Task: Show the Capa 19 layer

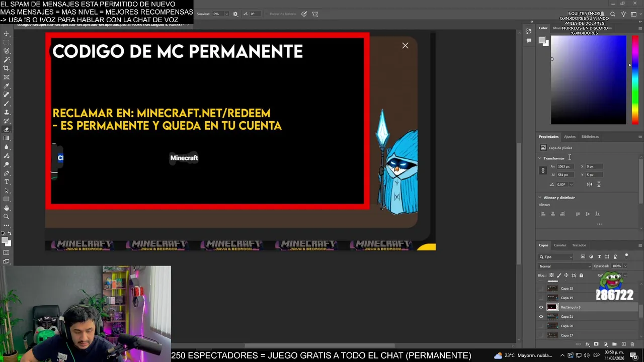Action: [541, 298]
